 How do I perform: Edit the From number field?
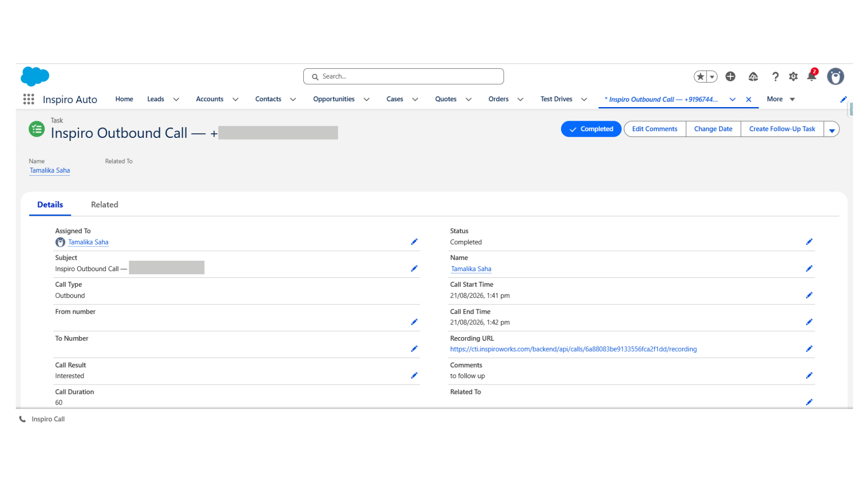click(x=414, y=322)
